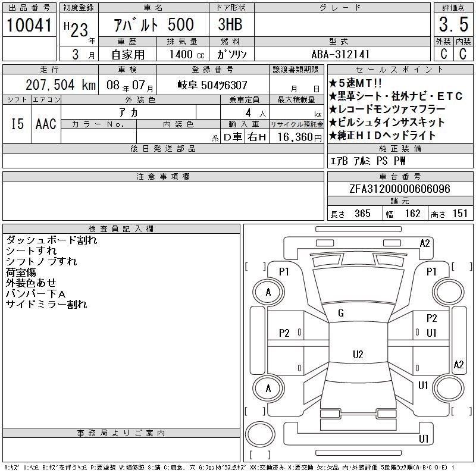Select the 5速MT!! sales point line

[358, 83]
